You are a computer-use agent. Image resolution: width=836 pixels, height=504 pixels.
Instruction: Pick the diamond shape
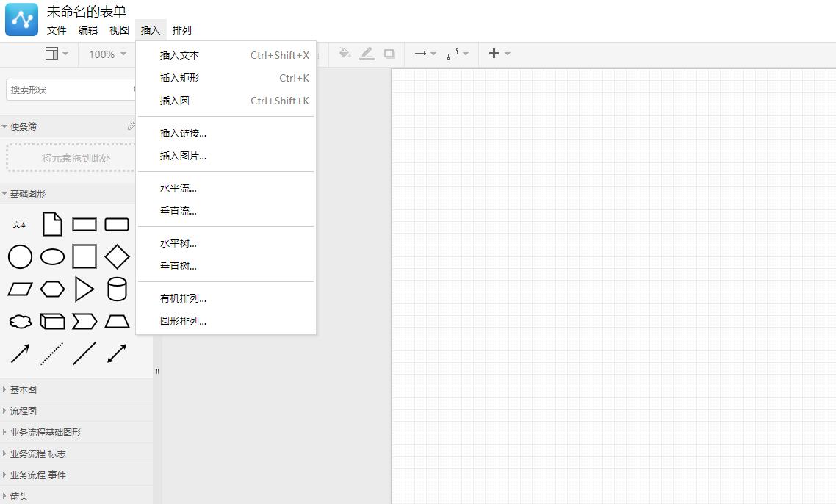(117, 256)
